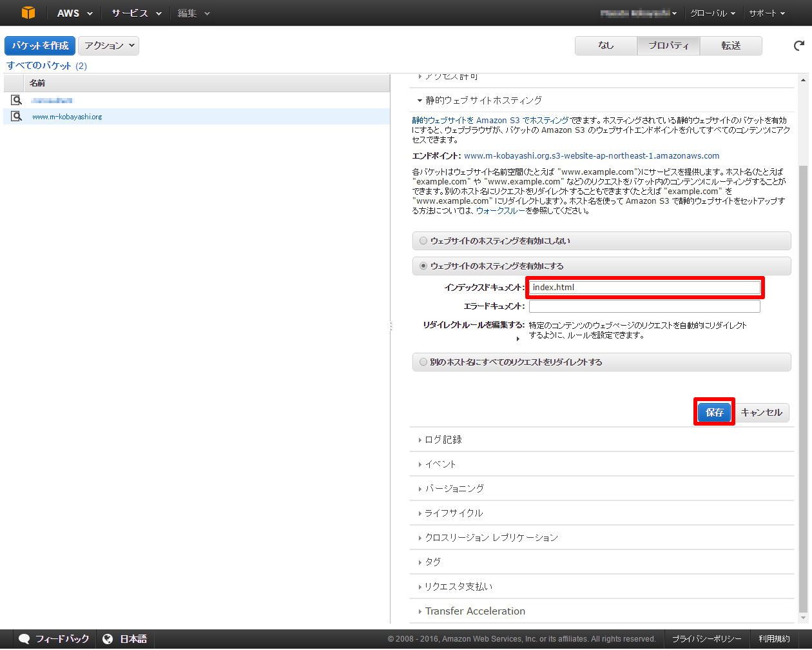Open the アクション dropdown

coord(108,46)
